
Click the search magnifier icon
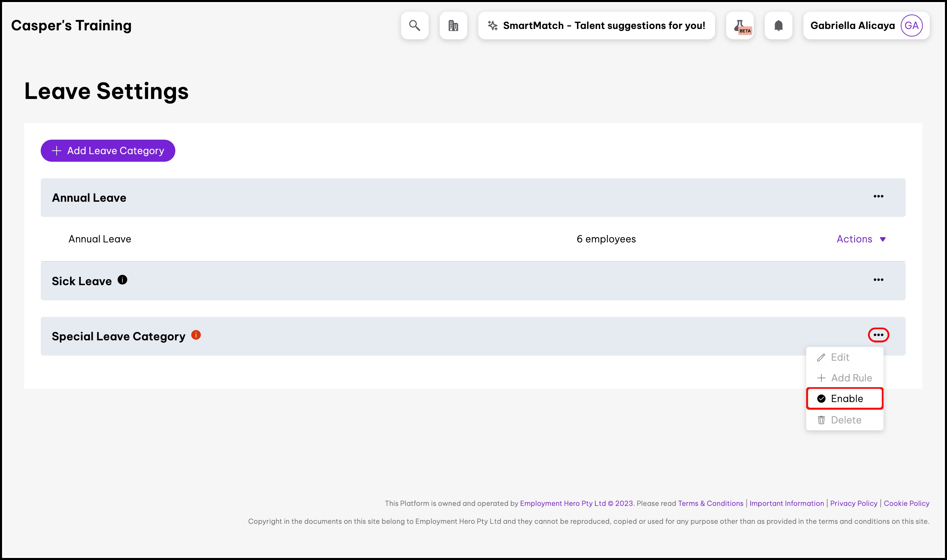(x=414, y=26)
